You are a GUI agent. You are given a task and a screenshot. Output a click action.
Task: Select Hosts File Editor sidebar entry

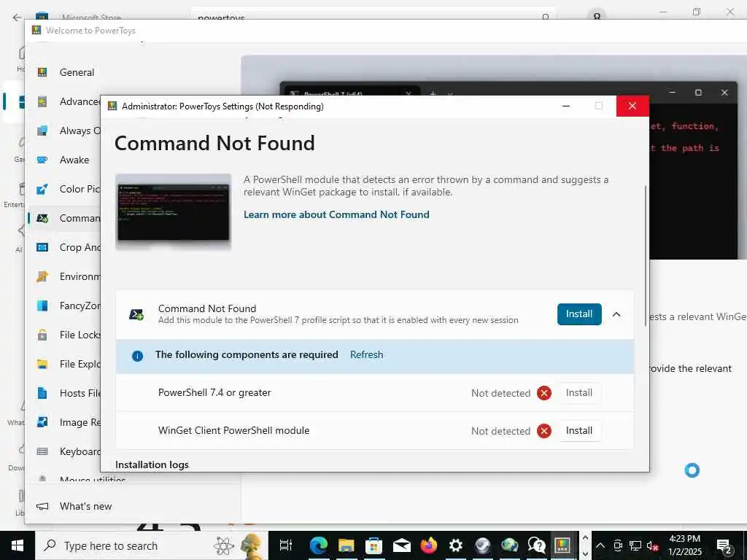click(80, 393)
